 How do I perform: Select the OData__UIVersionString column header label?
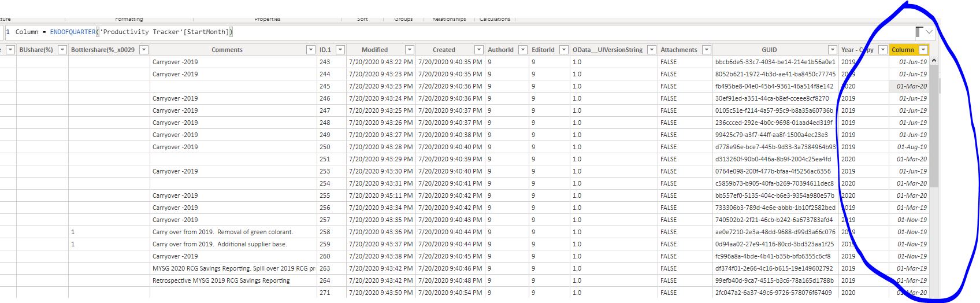[x=607, y=50]
